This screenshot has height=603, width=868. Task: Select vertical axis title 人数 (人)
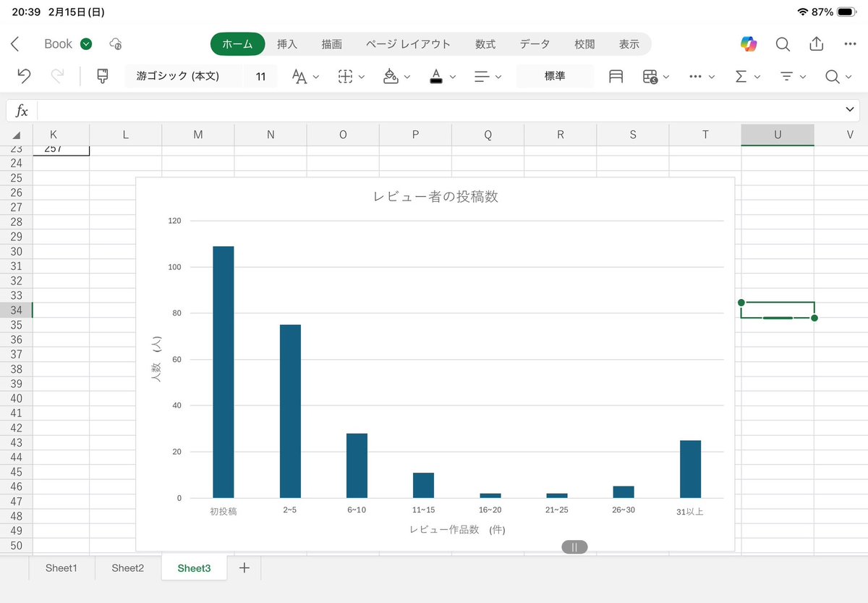pyautogui.click(x=158, y=359)
